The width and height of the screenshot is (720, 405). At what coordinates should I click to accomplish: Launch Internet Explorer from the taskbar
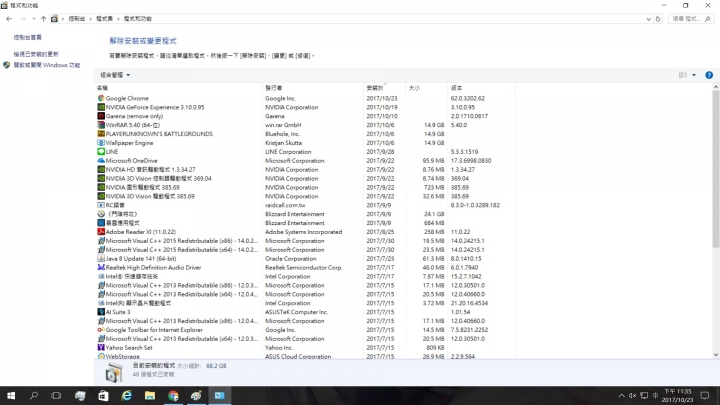point(127,395)
